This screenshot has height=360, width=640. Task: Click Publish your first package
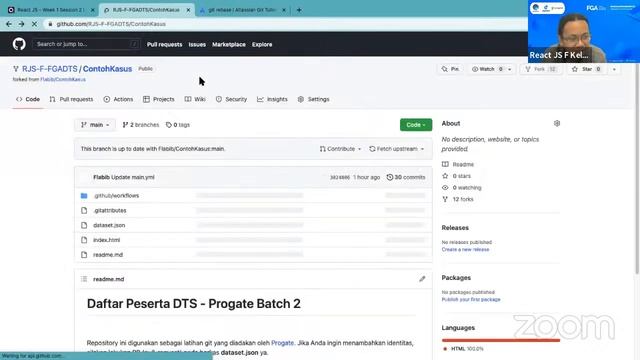point(471,300)
